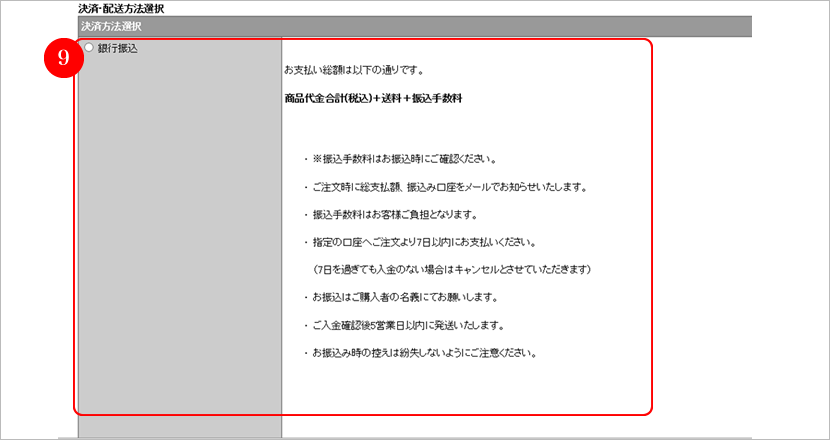
Task: Click the bold 振込手数料 at formula end
Action: click(436, 100)
